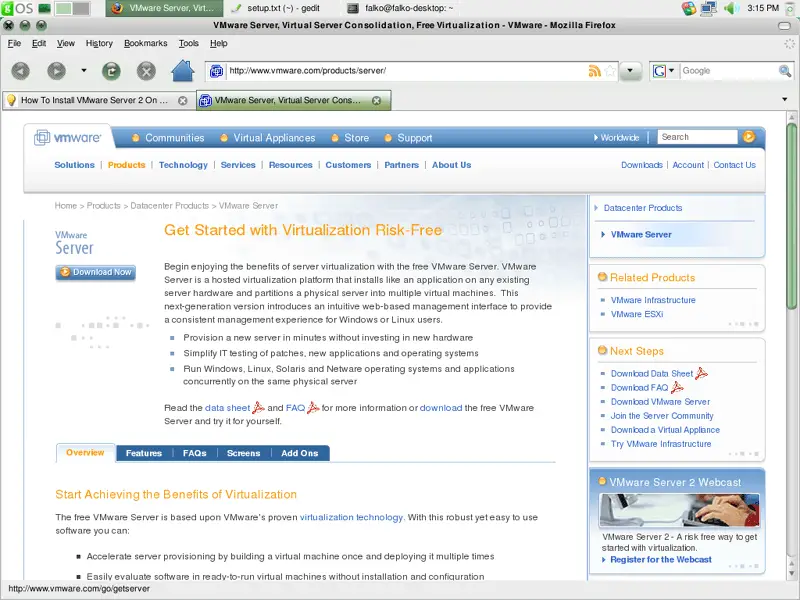Screen dimensions: 800x600
Task: Focus the Google search box
Action: click(729, 71)
